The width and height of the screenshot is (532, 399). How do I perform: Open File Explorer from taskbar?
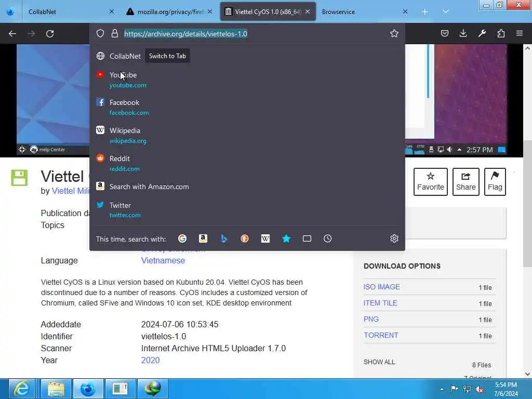point(56,389)
